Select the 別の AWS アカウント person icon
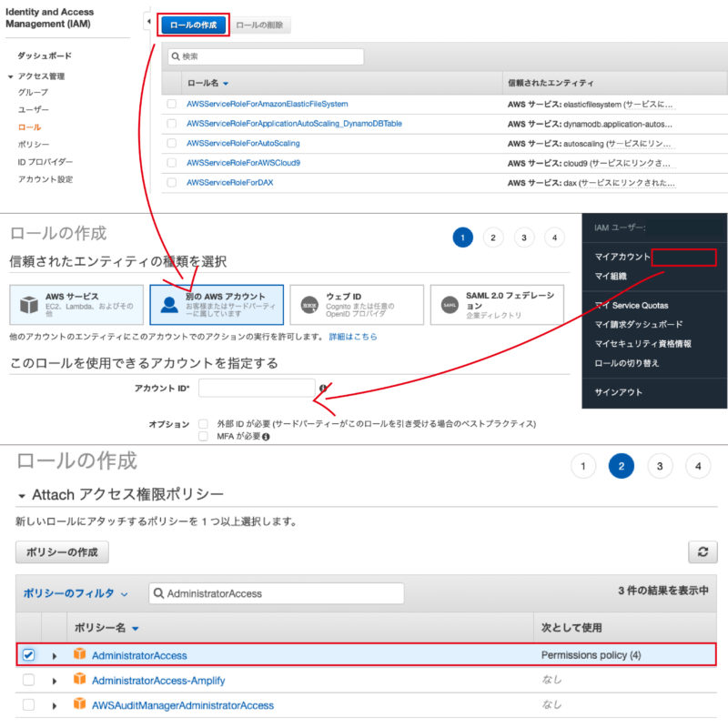This screenshot has height=728, width=728. pyautogui.click(x=169, y=305)
